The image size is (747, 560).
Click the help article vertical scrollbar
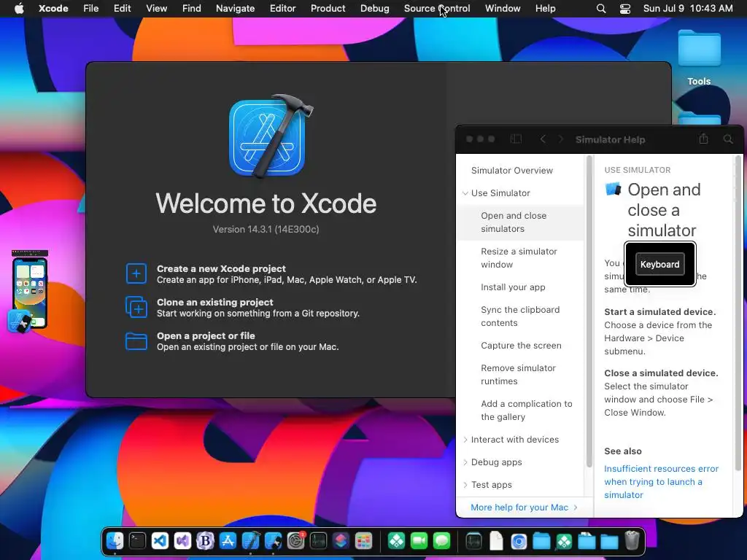[x=738, y=312]
